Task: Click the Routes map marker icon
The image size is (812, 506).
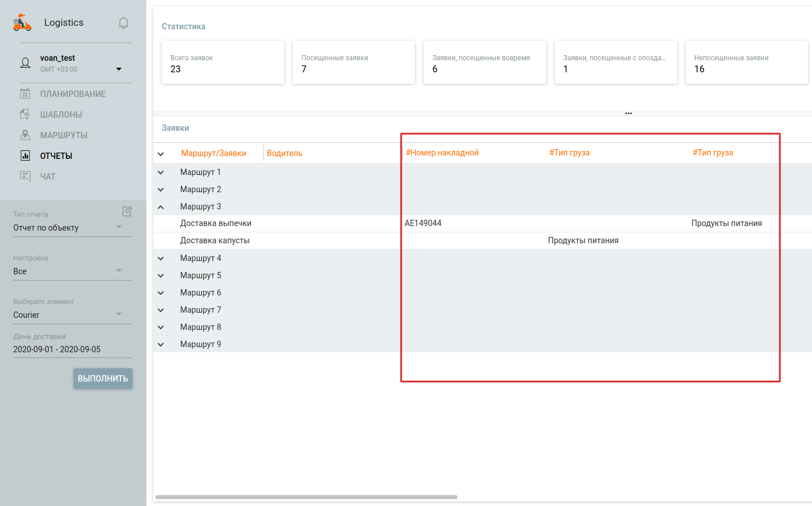Action: [x=25, y=135]
